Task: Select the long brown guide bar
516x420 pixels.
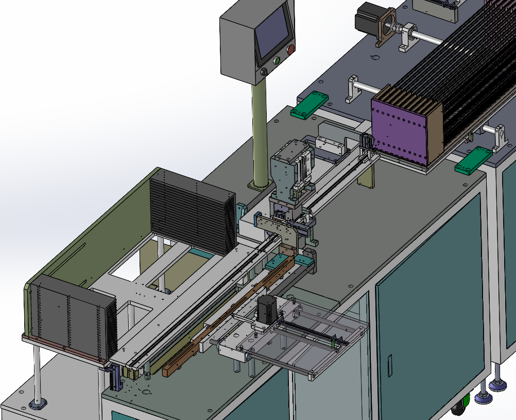Action: click(228, 317)
